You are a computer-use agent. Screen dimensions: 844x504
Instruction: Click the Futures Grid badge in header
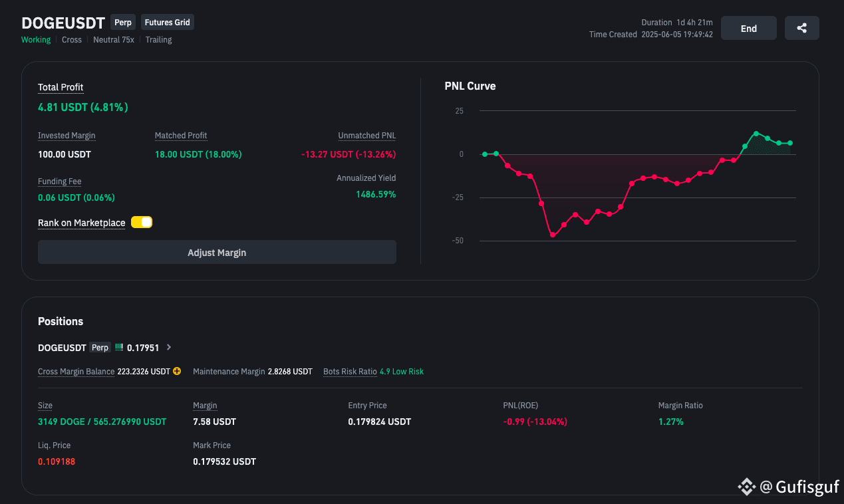tap(167, 23)
